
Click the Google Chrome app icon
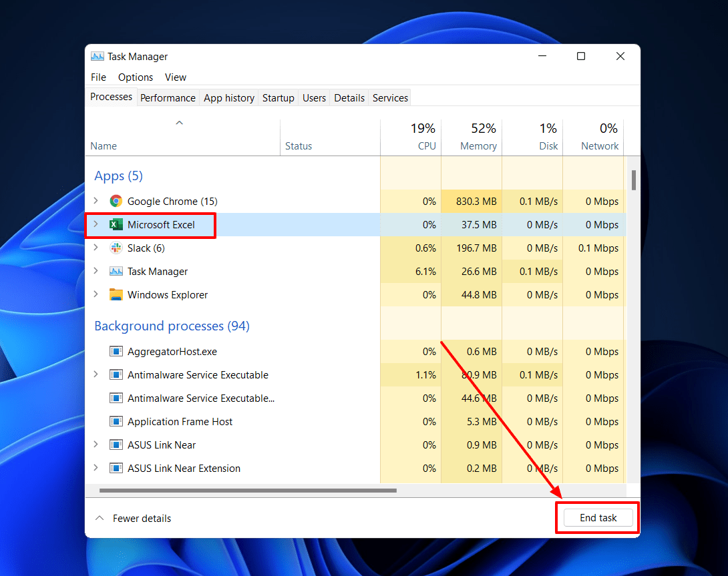tap(116, 201)
